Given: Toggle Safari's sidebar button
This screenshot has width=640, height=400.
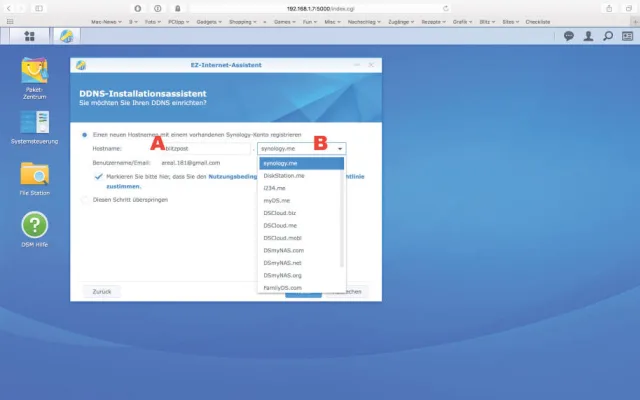Looking at the screenshot, I should 39,8.
